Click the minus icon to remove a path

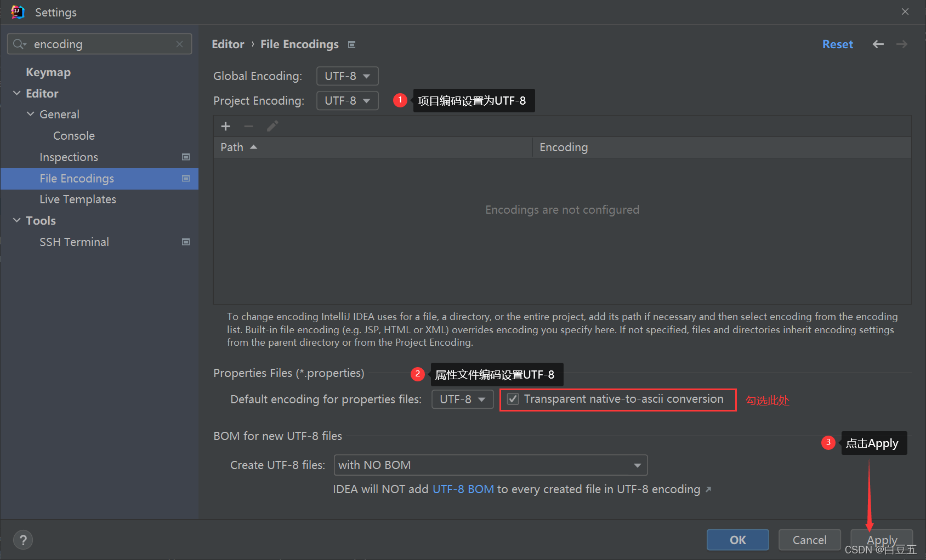[x=248, y=127]
